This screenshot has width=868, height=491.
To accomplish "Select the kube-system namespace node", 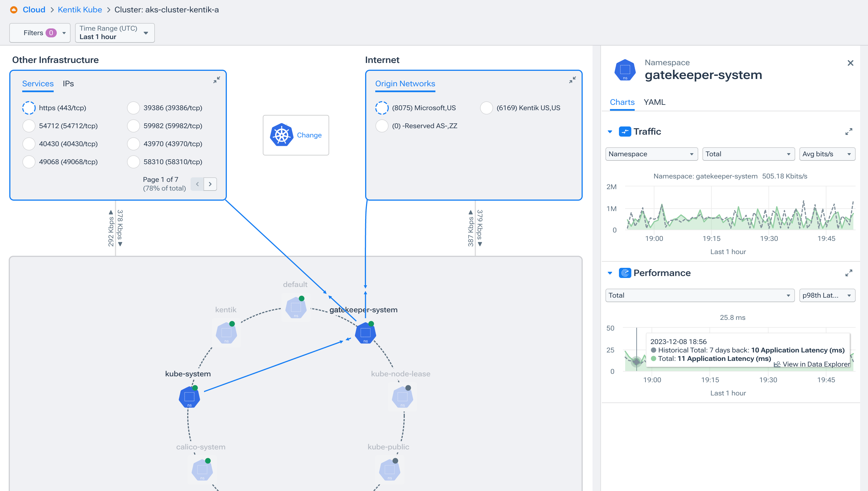I will click(189, 397).
